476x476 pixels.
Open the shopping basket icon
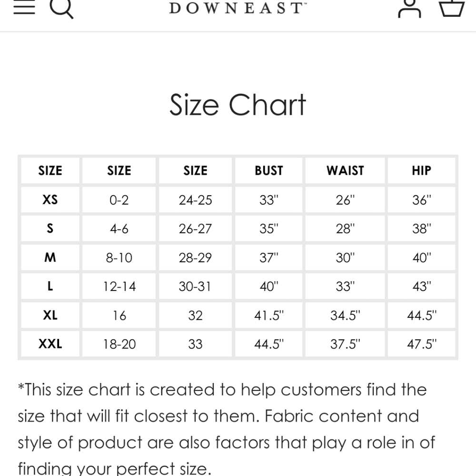(452, 8)
